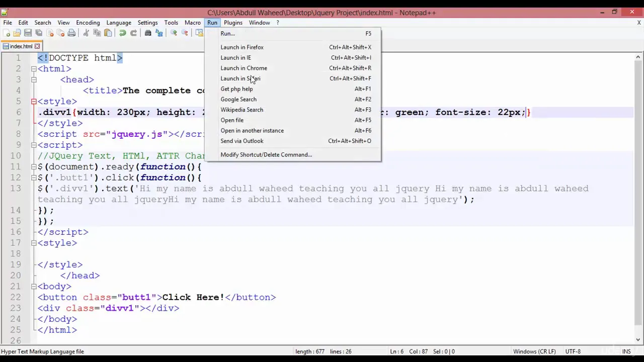The image size is (644, 362).
Task: Open the ? help menu
Action: (x=277, y=23)
